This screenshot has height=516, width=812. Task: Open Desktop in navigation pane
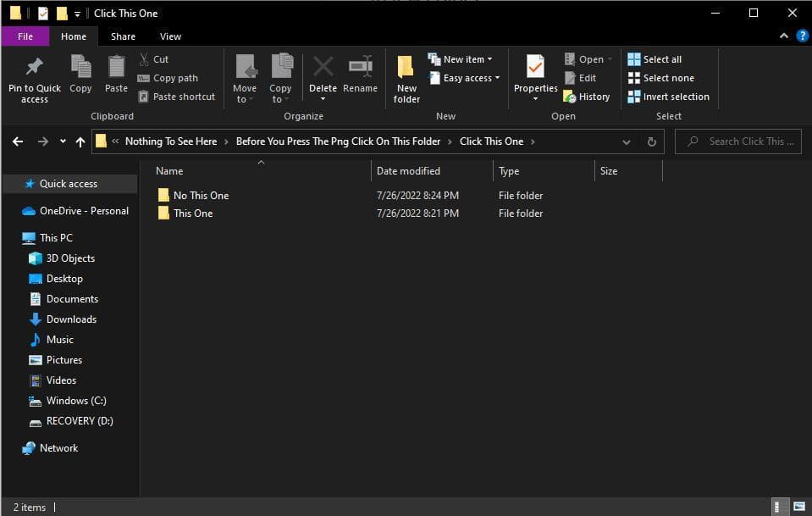pos(56,278)
